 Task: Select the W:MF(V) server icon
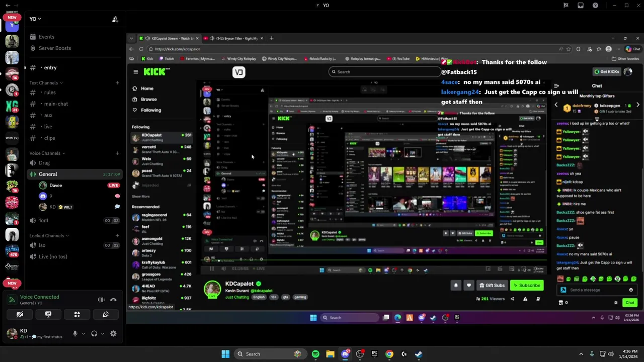(x=12, y=138)
